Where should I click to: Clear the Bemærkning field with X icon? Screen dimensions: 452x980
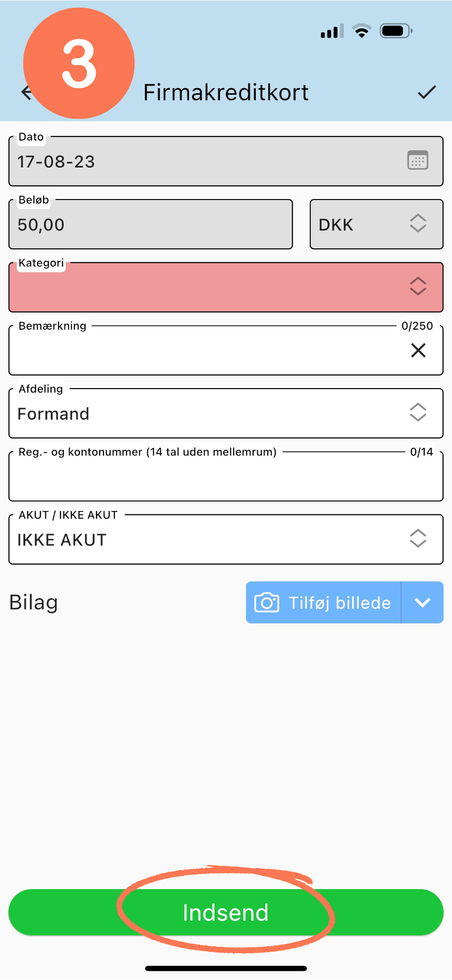(x=418, y=350)
